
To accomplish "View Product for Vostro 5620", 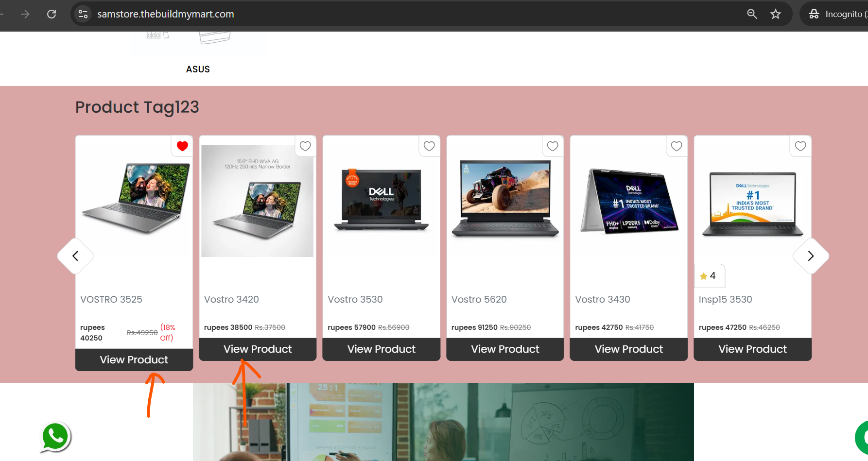I will (x=505, y=349).
